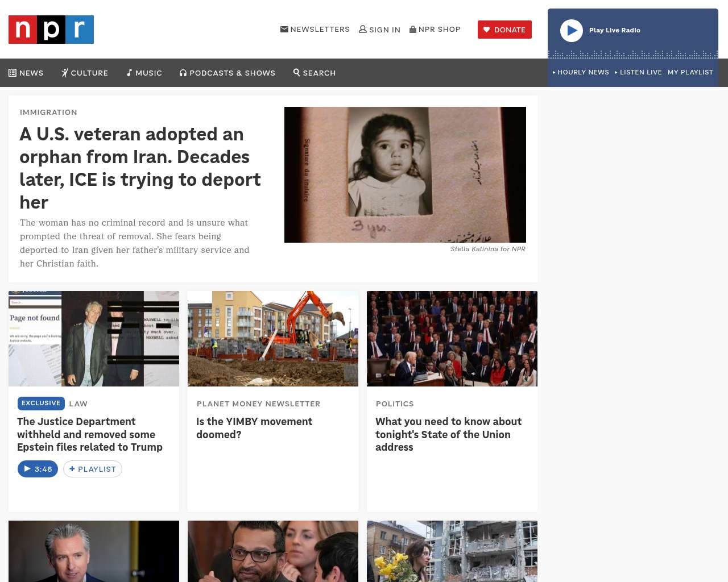Open the Music menu
The image size is (728, 582).
144,73
